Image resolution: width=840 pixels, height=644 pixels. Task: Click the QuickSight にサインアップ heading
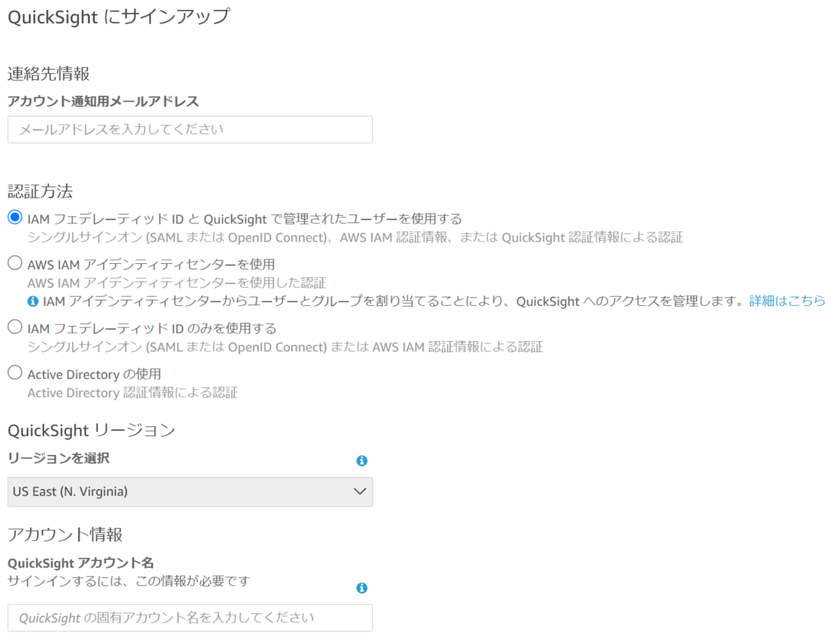[x=119, y=17]
